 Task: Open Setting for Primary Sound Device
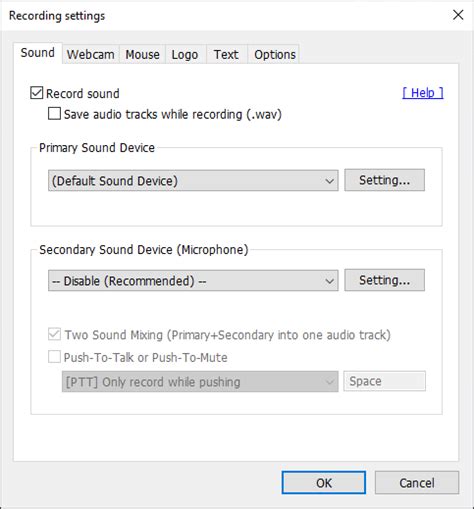click(385, 180)
